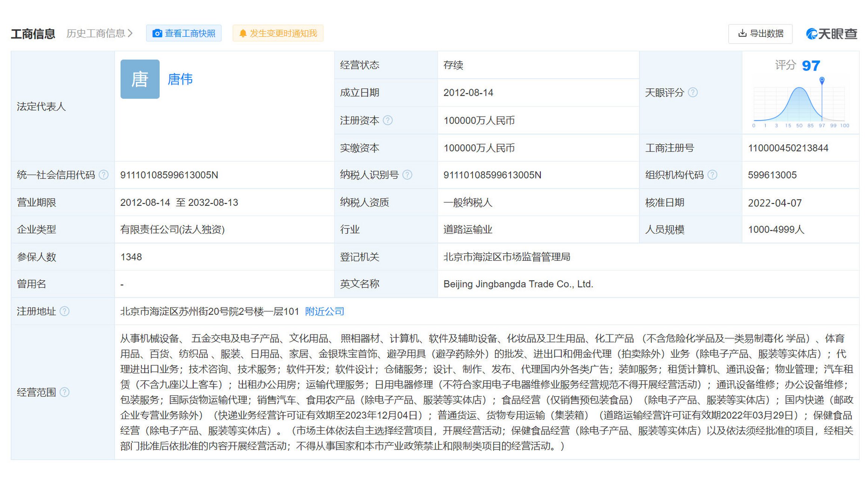Click the score marker pin on chart
868x481 pixels.
tap(822, 80)
